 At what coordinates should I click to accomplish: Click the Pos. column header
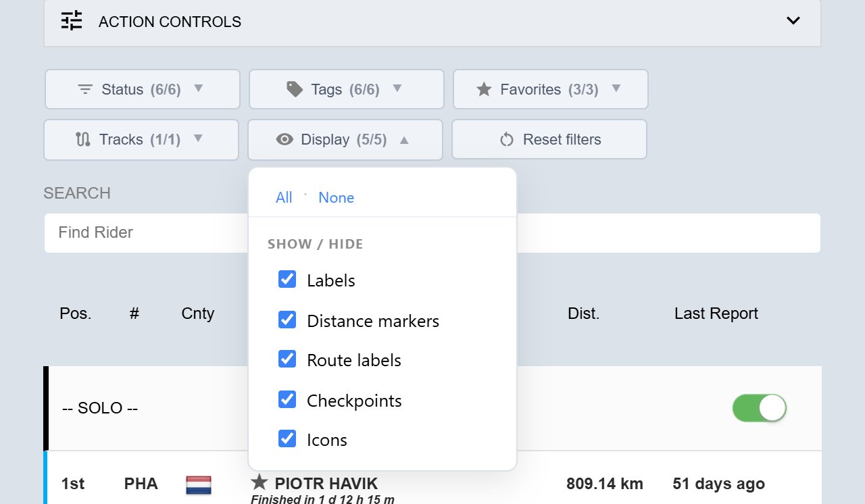tap(76, 313)
